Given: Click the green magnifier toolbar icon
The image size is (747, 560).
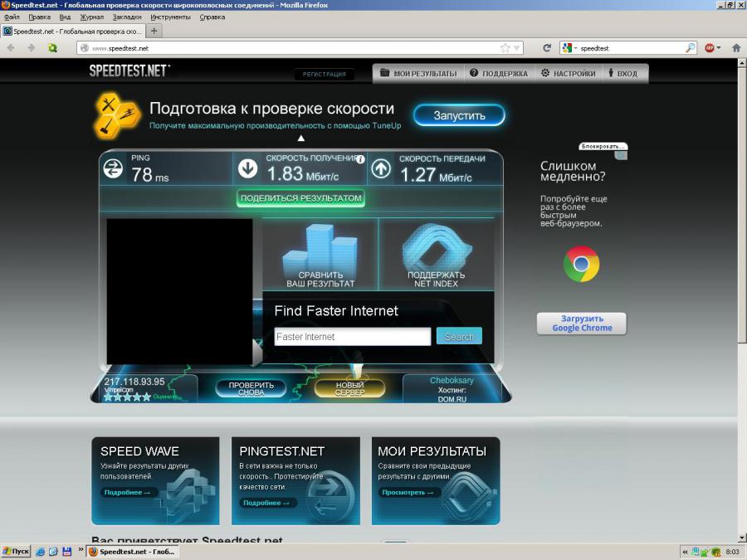Looking at the screenshot, I should tap(52, 47).
